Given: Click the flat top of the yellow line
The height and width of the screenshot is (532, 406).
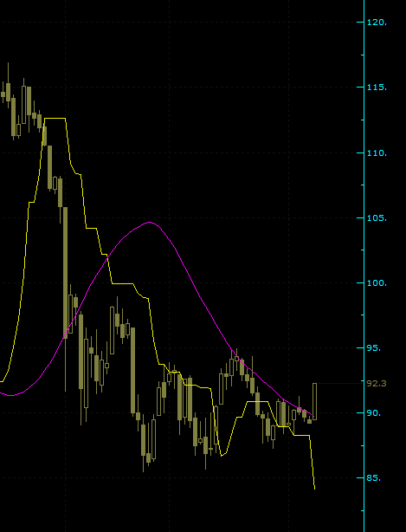Looking at the screenshot, I should click(55, 119).
